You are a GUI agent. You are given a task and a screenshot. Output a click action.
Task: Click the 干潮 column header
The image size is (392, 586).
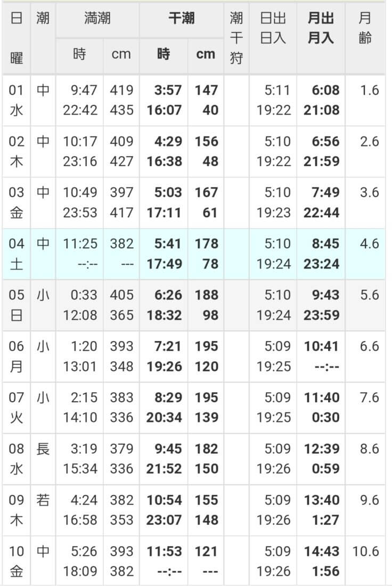click(x=181, y=18)
